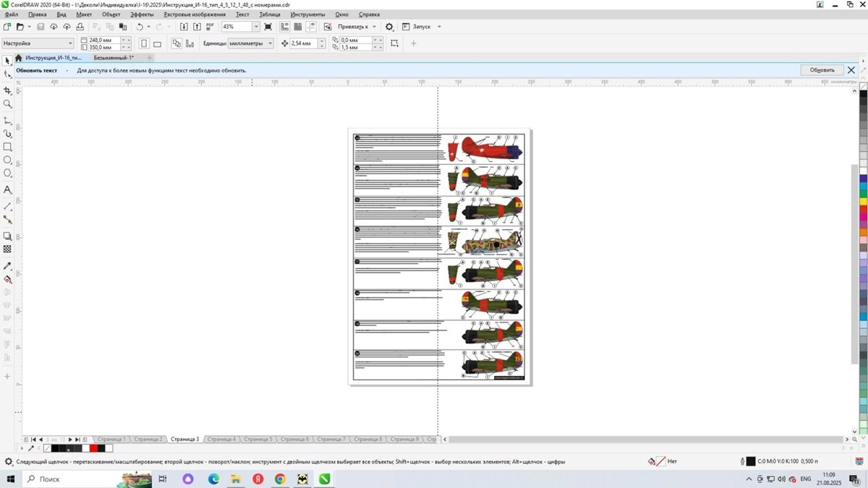The image size is (868, 488).
Task: Open Chrome from taskbar
Action: pos(280,479)
